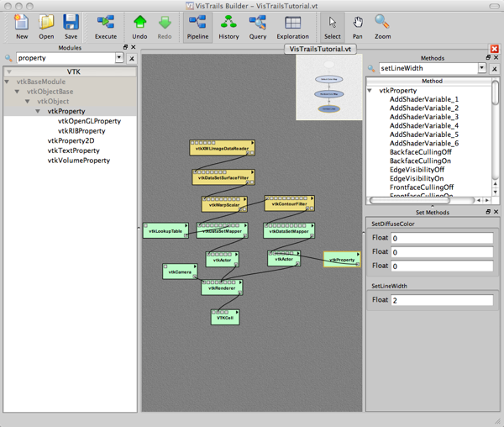Screen dimensions: 504x427
Task: Select BackfaceCullingOn method
Action: pyautogui.click(x=420, y=161)
